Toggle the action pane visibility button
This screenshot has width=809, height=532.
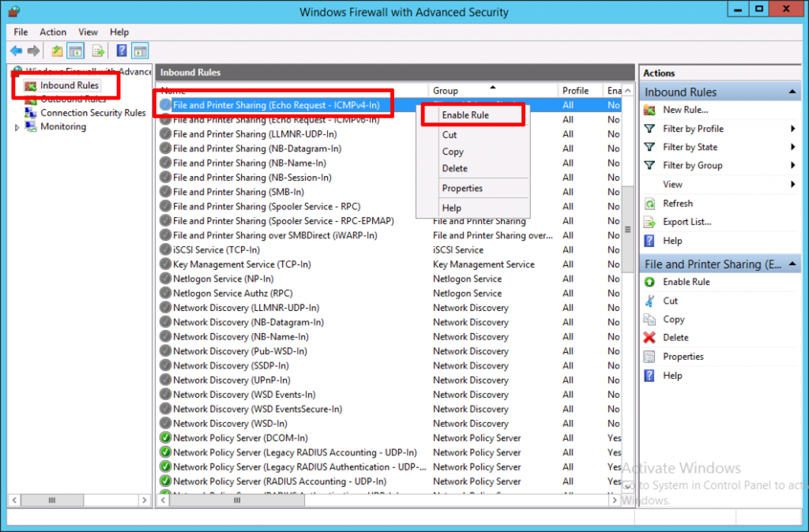139,51
